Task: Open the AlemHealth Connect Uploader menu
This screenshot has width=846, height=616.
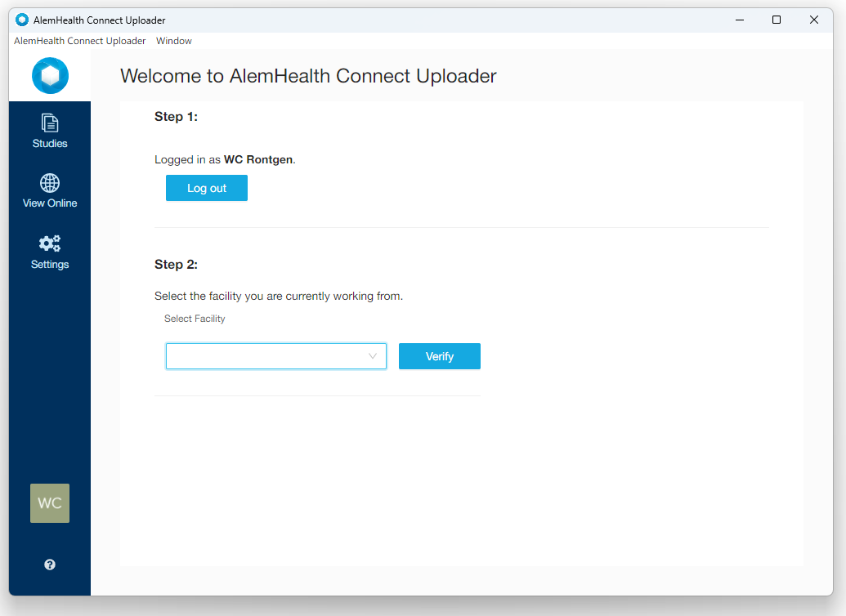Action: tap(80, 41)
